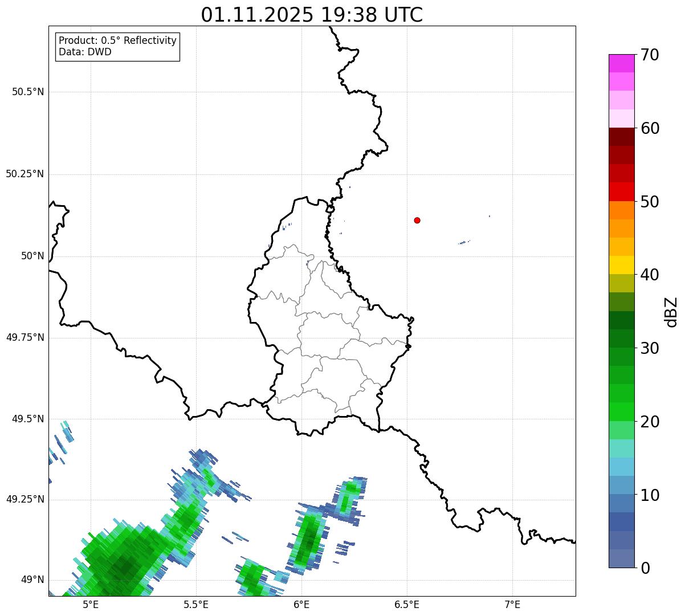Screen dimensions: 685x616
Task: Click the 49°N latitude tick label
Action: (32, 580)
